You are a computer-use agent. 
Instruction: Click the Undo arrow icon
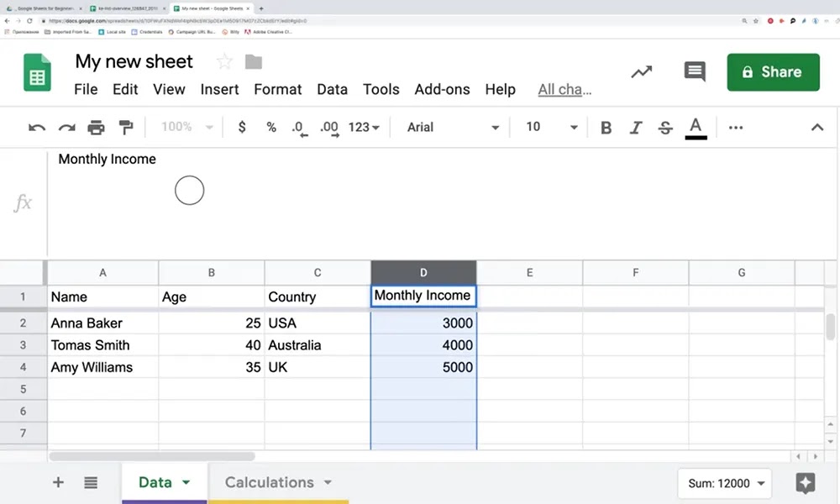point(36,128)
